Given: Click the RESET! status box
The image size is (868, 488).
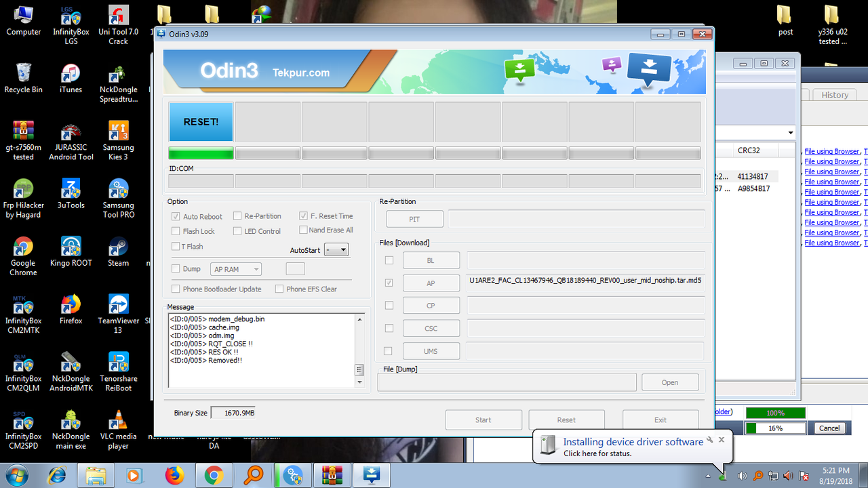Looking at the screenshot, I should coord(201,122).
